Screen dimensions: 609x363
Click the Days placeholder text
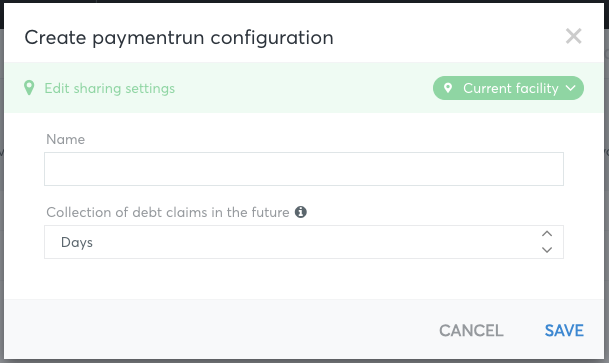[x=77, y=243]
